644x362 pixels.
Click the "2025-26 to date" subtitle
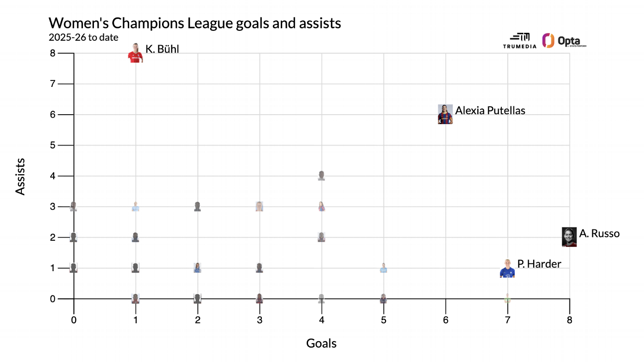[83, 37]
